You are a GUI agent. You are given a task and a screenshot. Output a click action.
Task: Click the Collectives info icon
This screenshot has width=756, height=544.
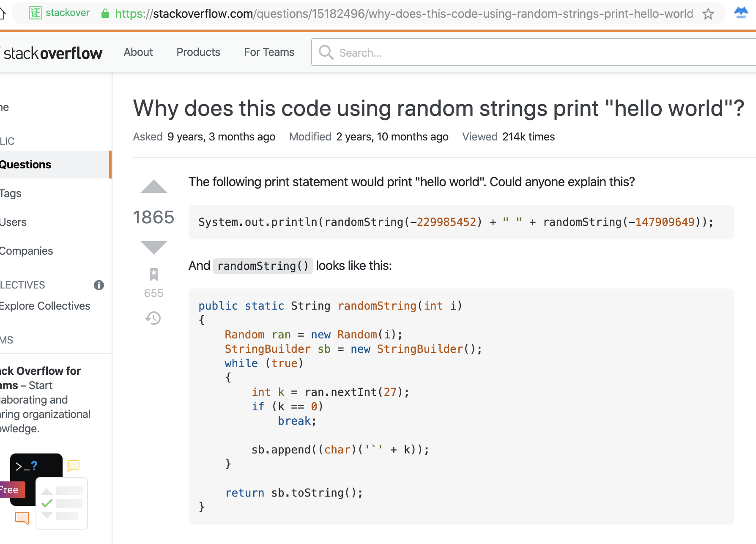click(x=99, y=285)
